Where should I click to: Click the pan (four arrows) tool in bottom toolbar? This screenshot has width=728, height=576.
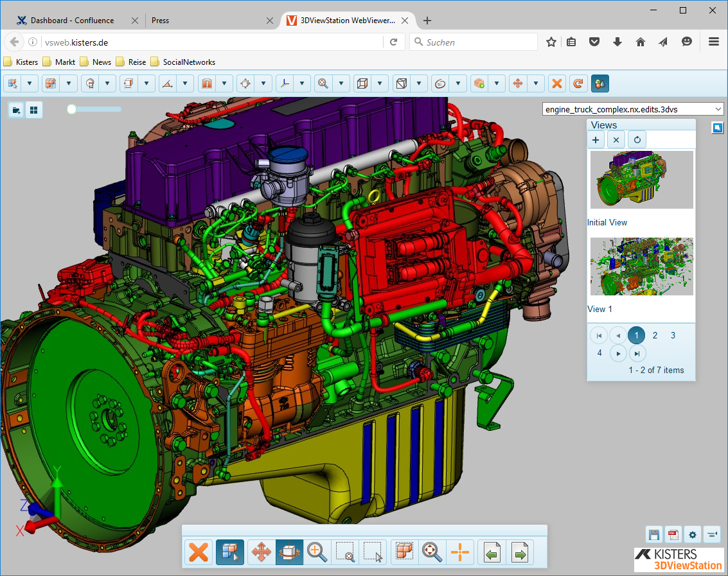(x=261, y=552)
